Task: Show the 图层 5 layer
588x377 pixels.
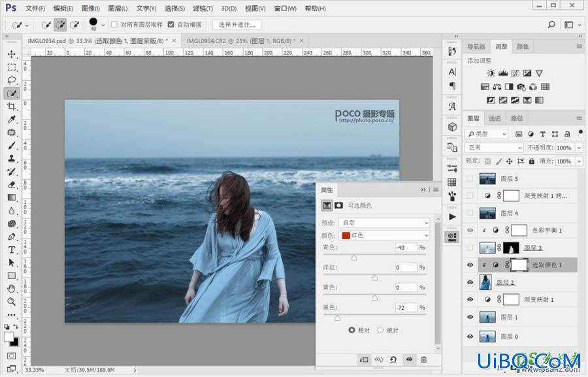Action: [x=470, y=178]
